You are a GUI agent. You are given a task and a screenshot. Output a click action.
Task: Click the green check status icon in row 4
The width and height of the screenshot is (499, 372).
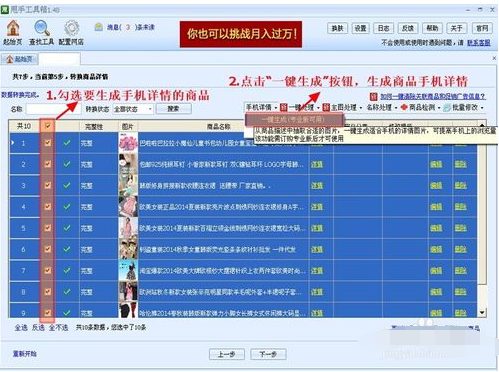(67, 207)
